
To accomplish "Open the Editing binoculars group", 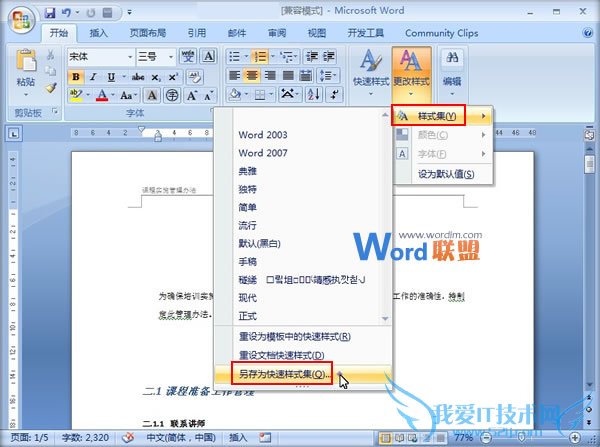I will pos(452,73).
